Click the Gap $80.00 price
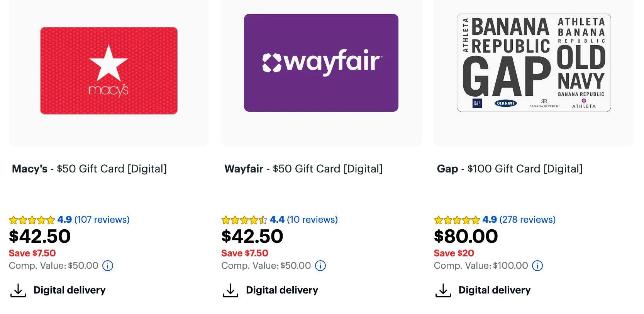Image resolution: width=644 pixels, height=314 pixels. click(466, 236)
